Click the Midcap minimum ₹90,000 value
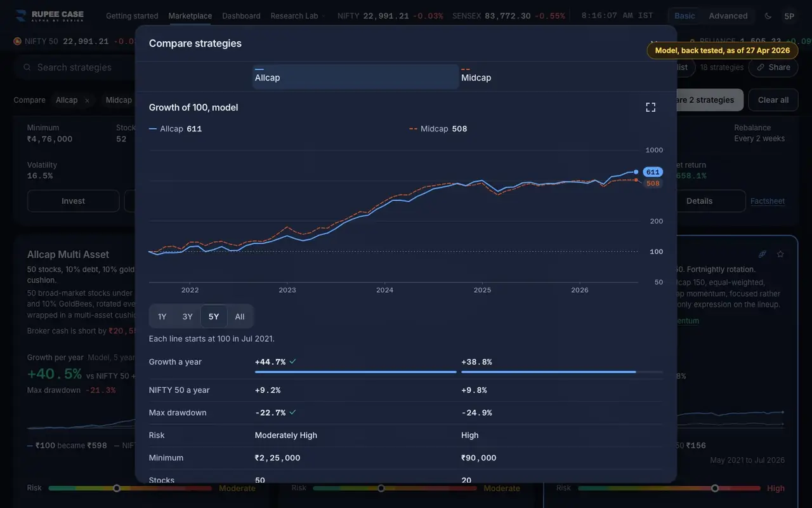This screenshot has width=812, height=508. (x=479, y=458)
